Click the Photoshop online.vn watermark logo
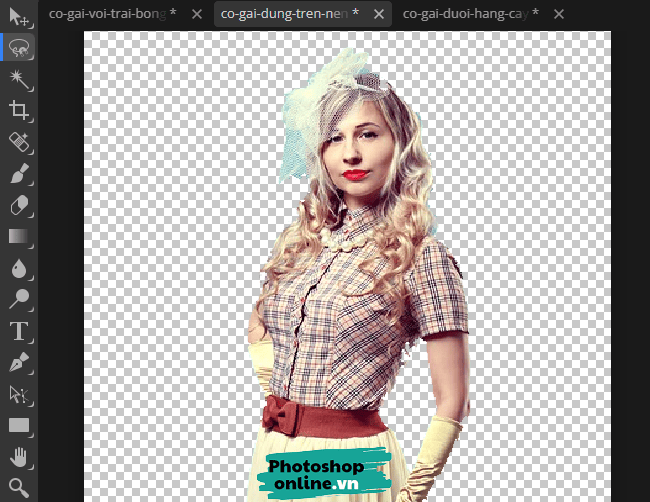Viewport: 650px width, 502px height. click(327, 475)
